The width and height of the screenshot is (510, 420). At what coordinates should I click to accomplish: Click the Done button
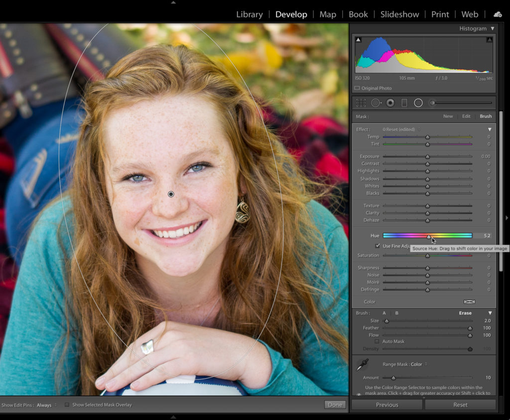(x=335, y=405)
